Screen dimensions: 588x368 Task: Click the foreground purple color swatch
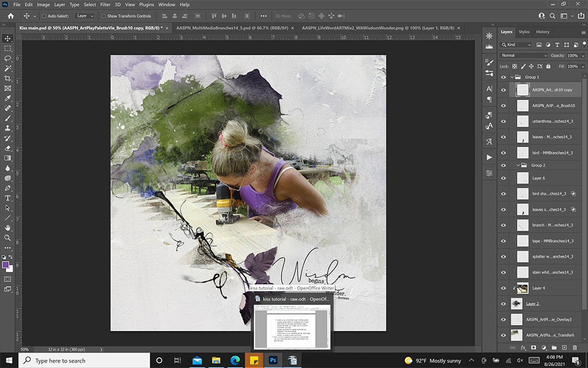coord(6,265)
